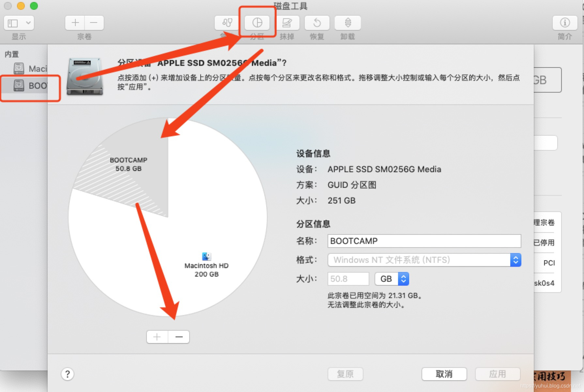Click the device name APPLE SSD SM0256G Media
584x392 pixels.
384,169
